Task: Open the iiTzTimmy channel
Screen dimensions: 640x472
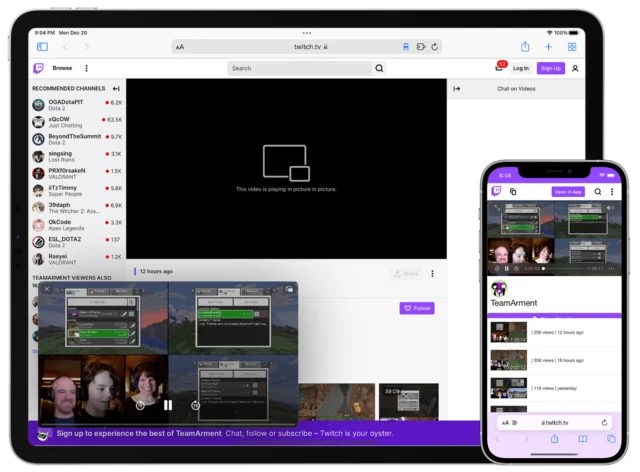Action: [x=77, y=191]
